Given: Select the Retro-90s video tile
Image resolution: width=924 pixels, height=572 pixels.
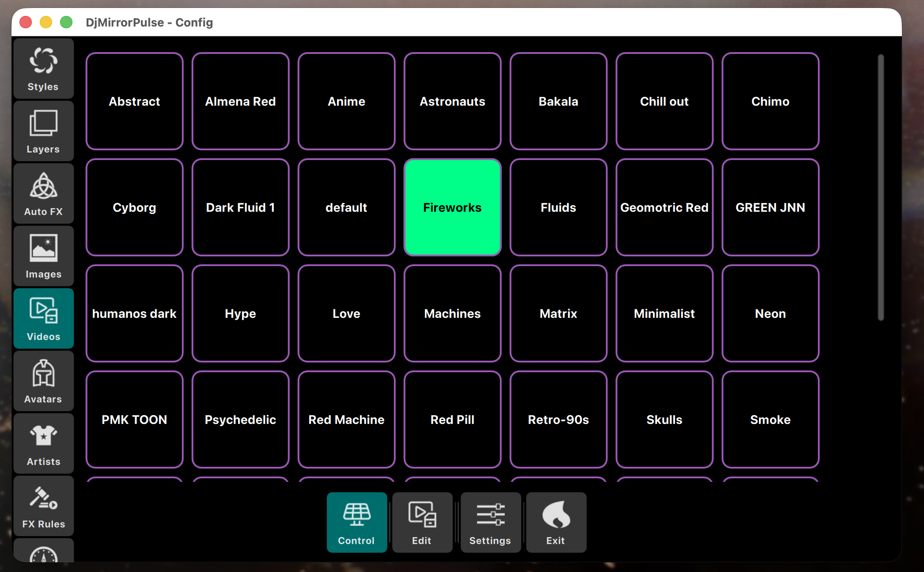Looking at the screenshot, I should 559,419.
